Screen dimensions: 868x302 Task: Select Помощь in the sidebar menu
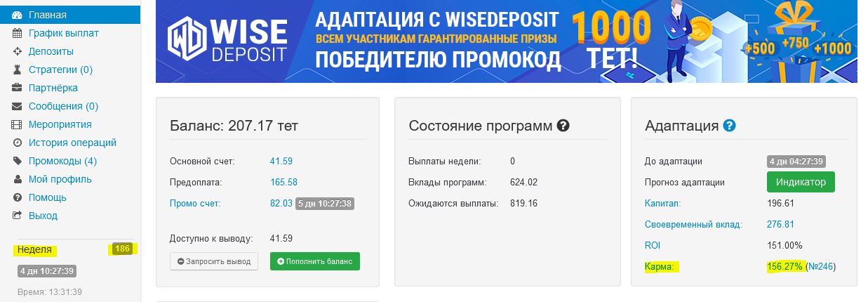click(x=47, y=197)
